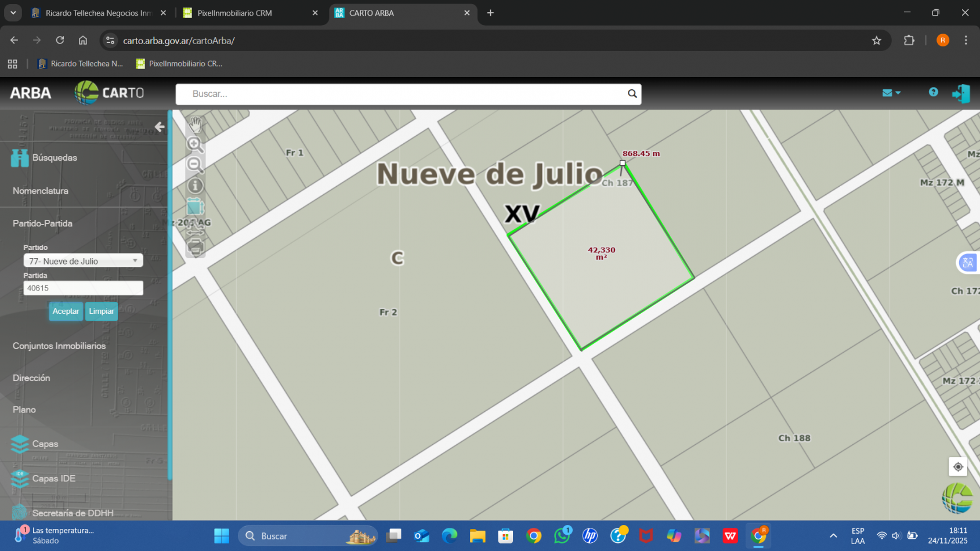
Task: Expand the Capas panel section
Action: [45, 444]
